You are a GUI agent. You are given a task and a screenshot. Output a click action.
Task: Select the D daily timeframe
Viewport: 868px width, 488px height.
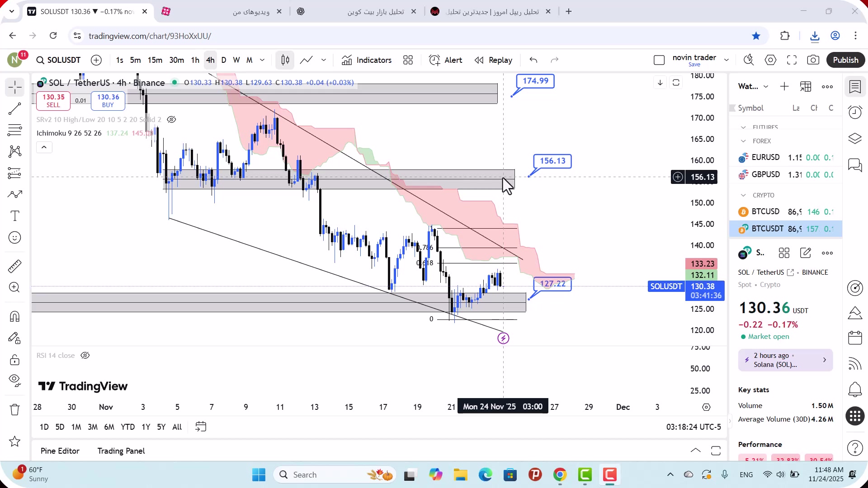click(x=224, y=60)
